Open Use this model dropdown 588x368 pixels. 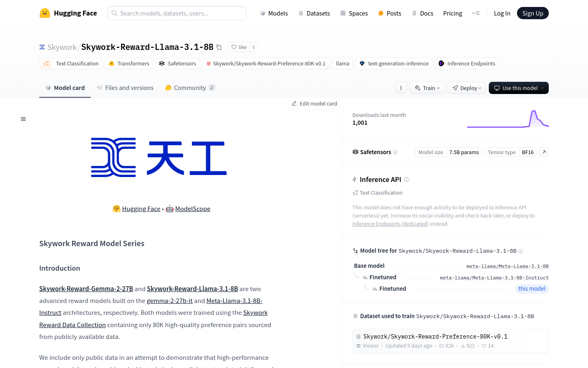(x=519, y=88)
